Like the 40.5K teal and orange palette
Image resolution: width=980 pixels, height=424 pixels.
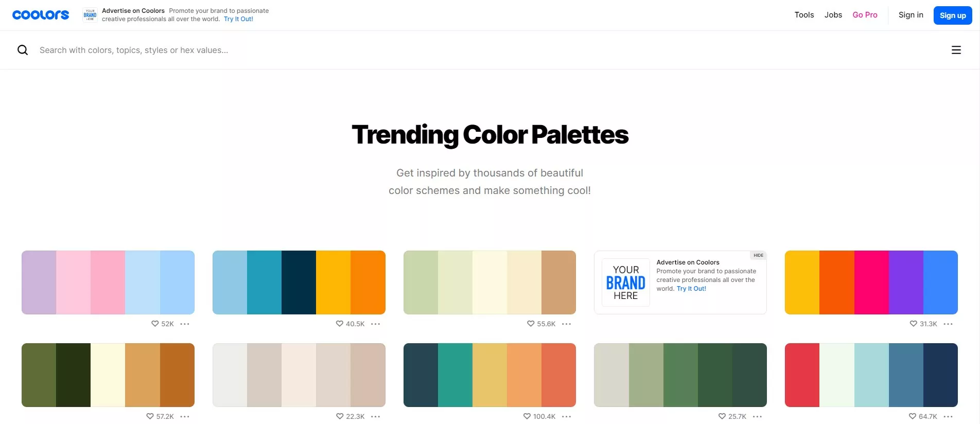[x=339, y=324]
